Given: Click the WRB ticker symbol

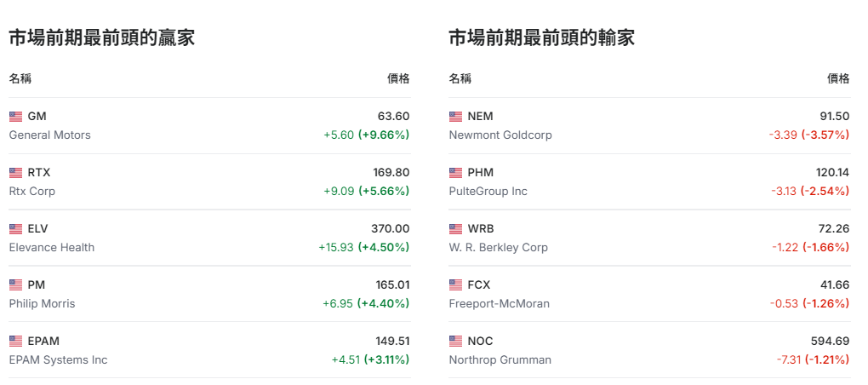Looking at the screenshot, I should [481, 229].
